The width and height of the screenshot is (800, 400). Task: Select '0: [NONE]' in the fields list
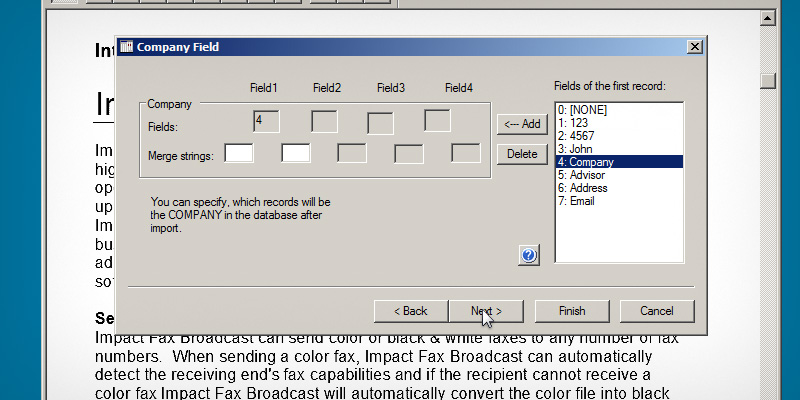(581, 109)
